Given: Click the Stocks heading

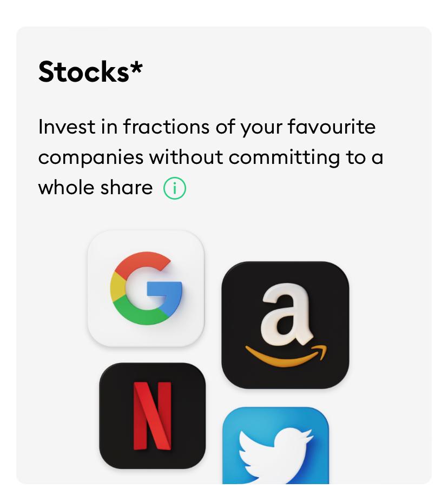Looking at the screenshot, I should [x=84, y=71].
